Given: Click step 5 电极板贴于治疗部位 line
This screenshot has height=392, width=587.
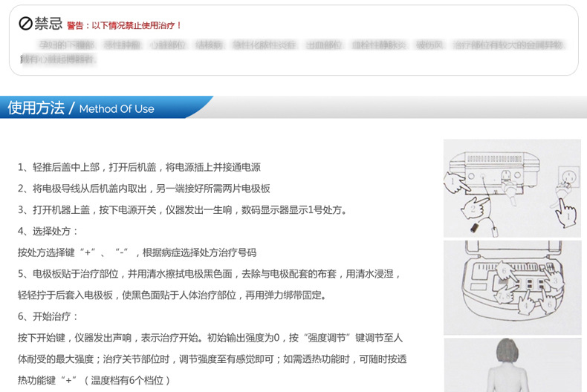Looking at the screenshot, I should [x=210, y=274].
